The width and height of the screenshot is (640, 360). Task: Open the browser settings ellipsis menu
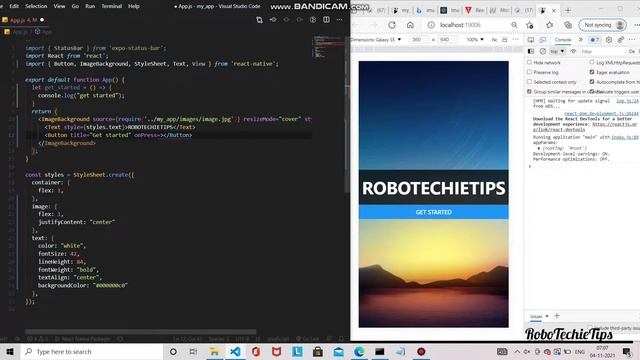[636, 25]
